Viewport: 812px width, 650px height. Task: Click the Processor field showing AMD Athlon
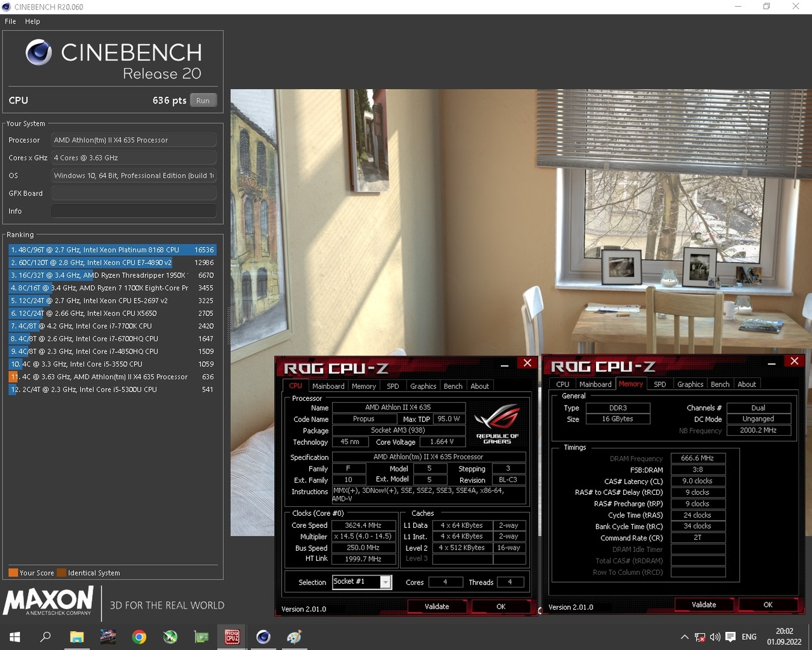134,140
